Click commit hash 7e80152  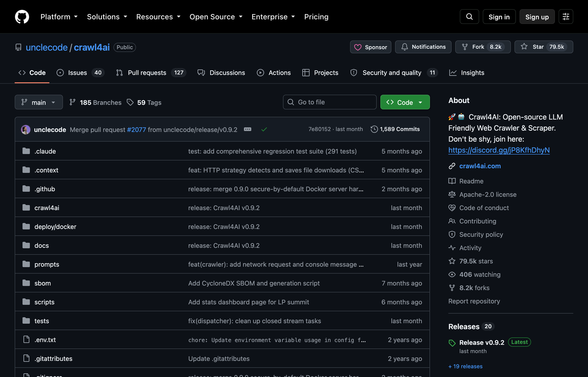point(319,129)
